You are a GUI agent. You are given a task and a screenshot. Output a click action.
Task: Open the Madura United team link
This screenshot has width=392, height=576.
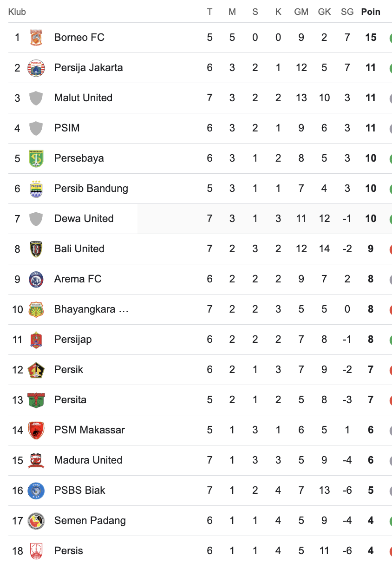pos(88,460)
